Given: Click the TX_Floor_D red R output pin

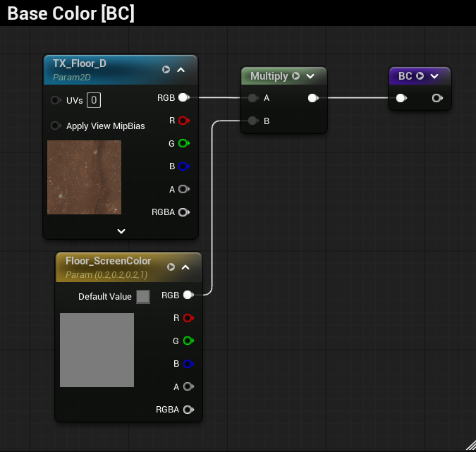Looking at the screenshot, I should [183, 121].
